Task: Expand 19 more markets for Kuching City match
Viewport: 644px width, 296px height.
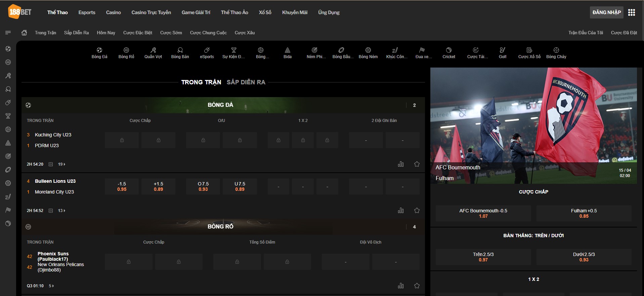Action: [61, 164]
